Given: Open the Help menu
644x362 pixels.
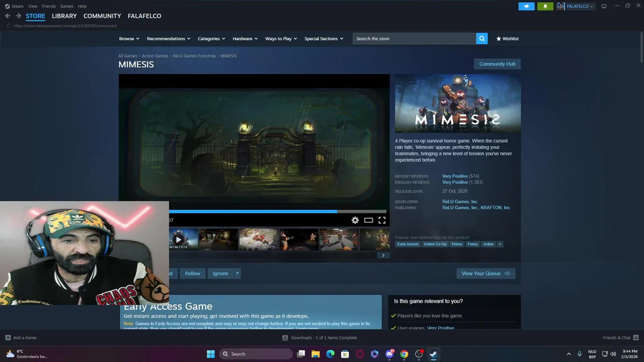Looking at the screenshot, I should point(82,6).
